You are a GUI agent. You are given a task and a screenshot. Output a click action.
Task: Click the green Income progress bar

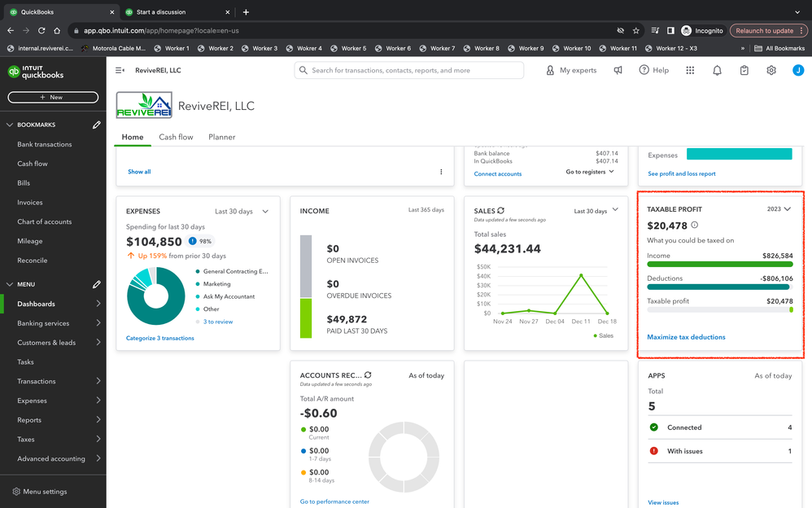[x=720, y=265]
